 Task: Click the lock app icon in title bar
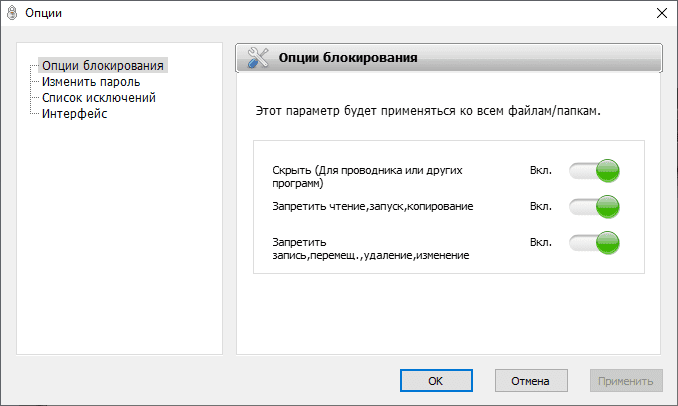[13, 13]
